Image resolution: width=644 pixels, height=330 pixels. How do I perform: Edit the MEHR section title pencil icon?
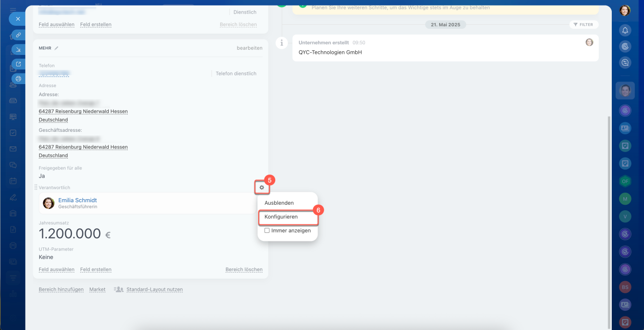click(x=56, y=48)
